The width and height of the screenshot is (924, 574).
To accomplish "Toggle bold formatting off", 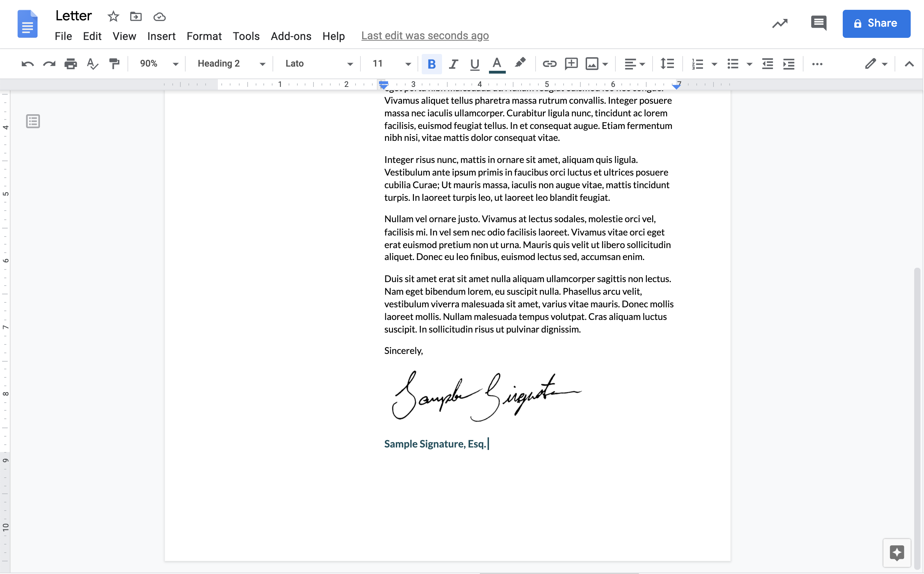I will (432, 64).
